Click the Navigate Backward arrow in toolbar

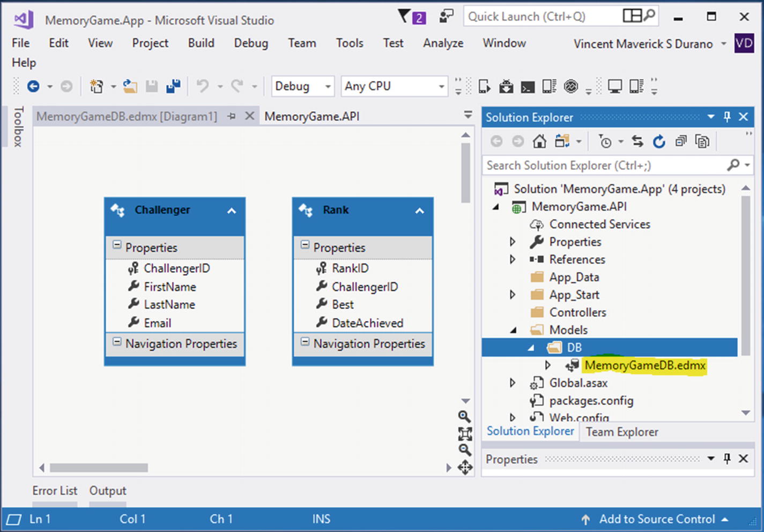33,86
